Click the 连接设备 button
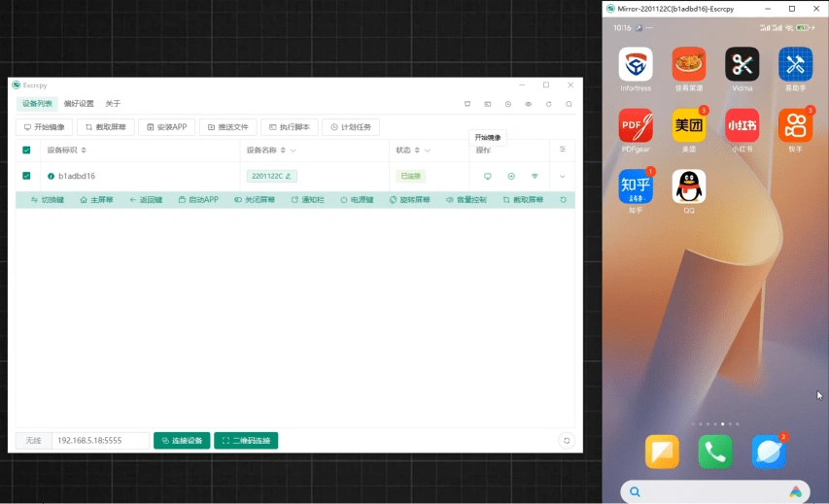The width and height of the screenshot is (829, 504). 182,441
